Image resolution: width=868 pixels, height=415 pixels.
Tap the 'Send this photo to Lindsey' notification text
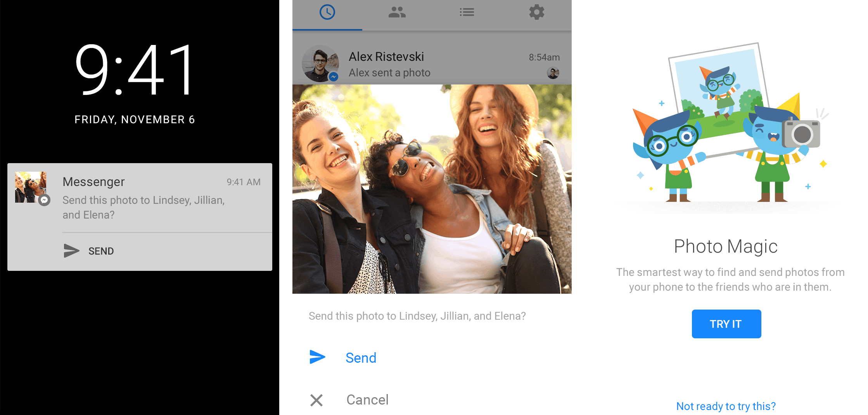[144, 207]
